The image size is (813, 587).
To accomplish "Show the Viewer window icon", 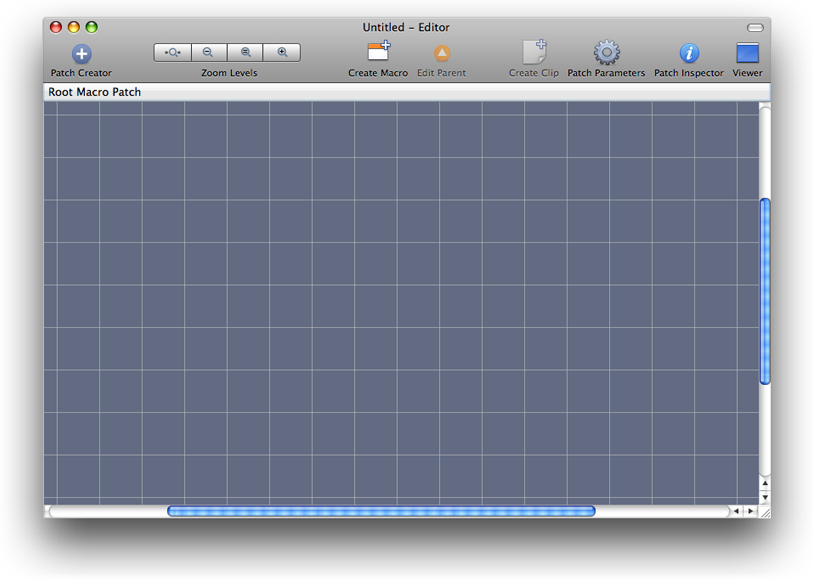I will [746, 53].
